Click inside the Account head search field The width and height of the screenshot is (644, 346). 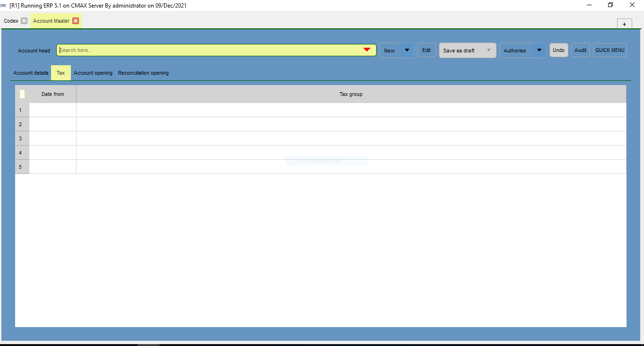pyautogui.click(x=189, y=50)
